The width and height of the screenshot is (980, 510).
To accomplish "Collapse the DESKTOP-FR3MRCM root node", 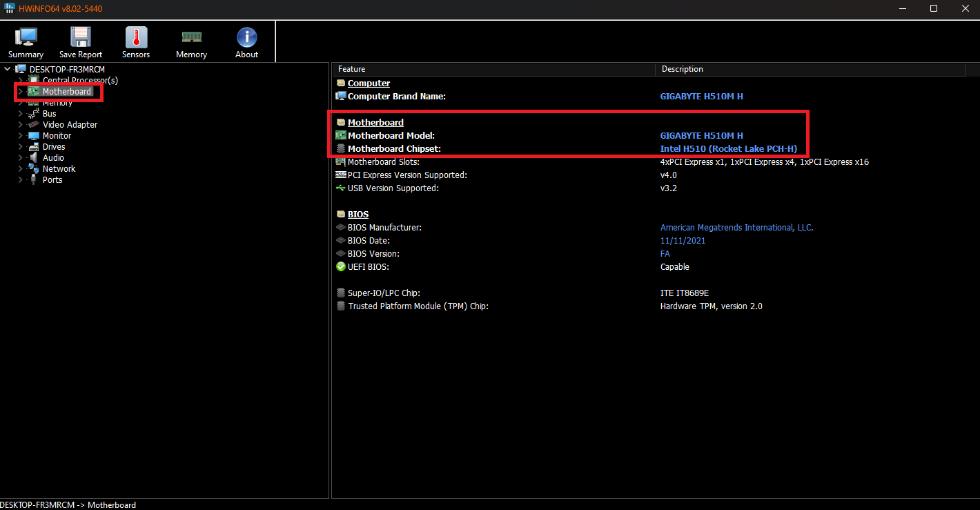I will point(7,69).
